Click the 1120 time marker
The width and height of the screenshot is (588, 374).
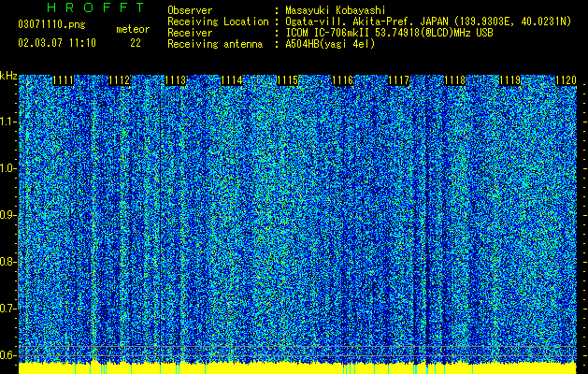pyautogui.click(x=566, y=80)
